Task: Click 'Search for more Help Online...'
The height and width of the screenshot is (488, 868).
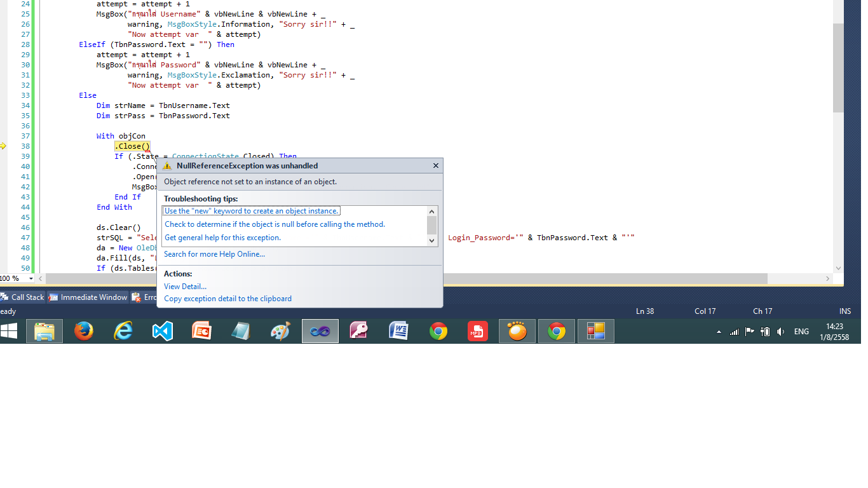Action: [x=214, y=254]
